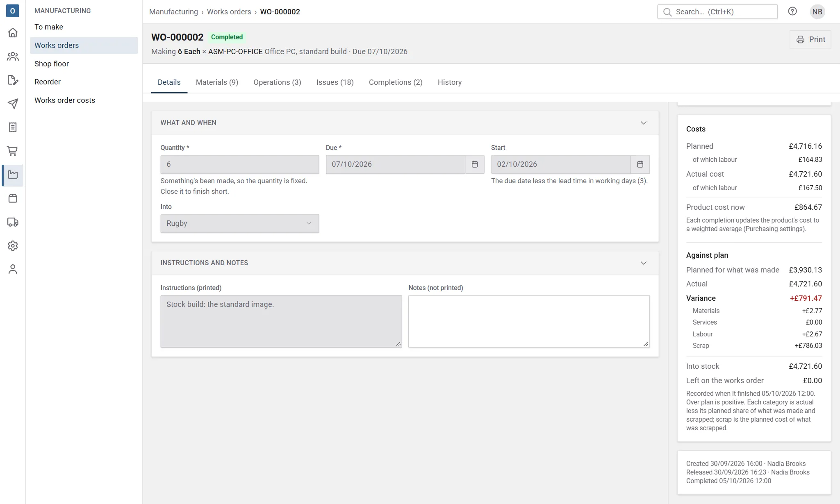This screenshot has height=504, width=840.
Task: Focus the Search box
Action: point(717,12)
